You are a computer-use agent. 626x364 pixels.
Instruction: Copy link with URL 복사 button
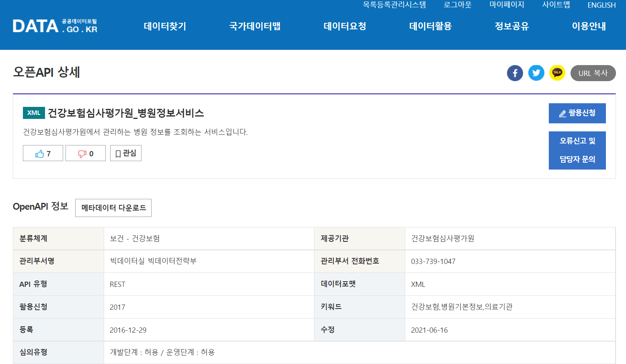coord(593,73)
